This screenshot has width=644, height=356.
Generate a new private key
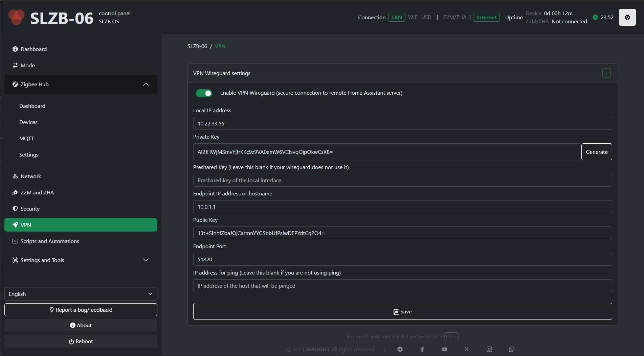[596, 152]
